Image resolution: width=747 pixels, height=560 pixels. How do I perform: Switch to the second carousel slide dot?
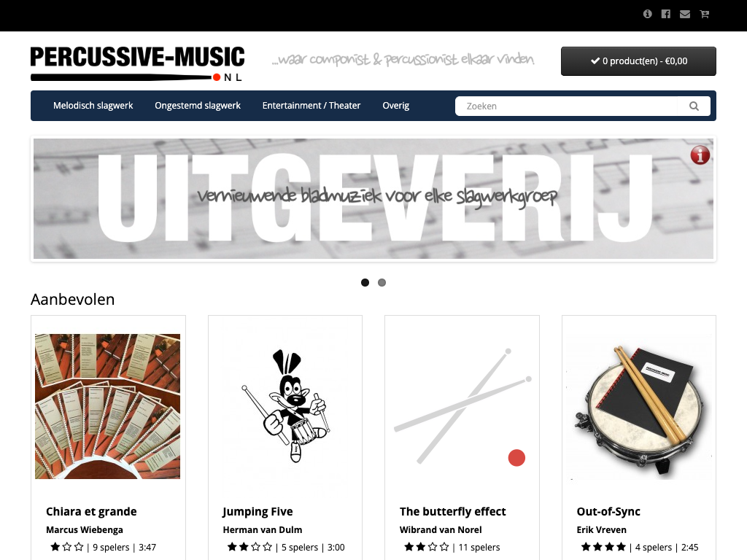382,282
